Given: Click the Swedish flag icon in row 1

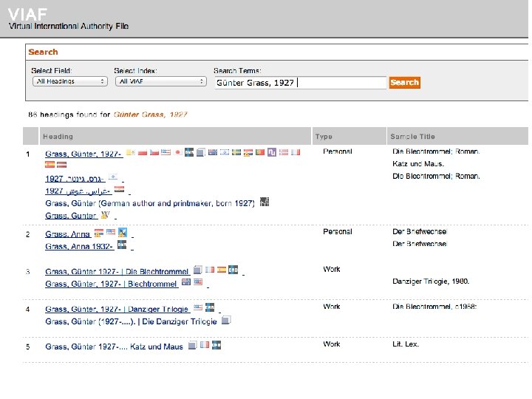Looking at the screenshot, I should (236, 152).
